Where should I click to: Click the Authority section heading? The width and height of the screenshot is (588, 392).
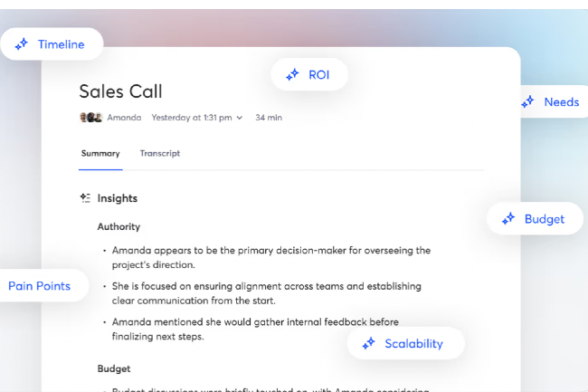pos(119,226)
